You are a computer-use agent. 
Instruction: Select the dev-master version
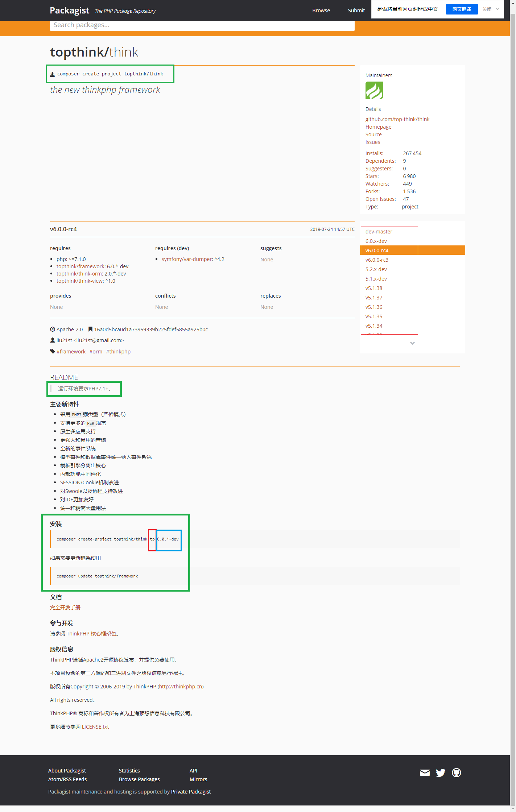tap(379, 232)
